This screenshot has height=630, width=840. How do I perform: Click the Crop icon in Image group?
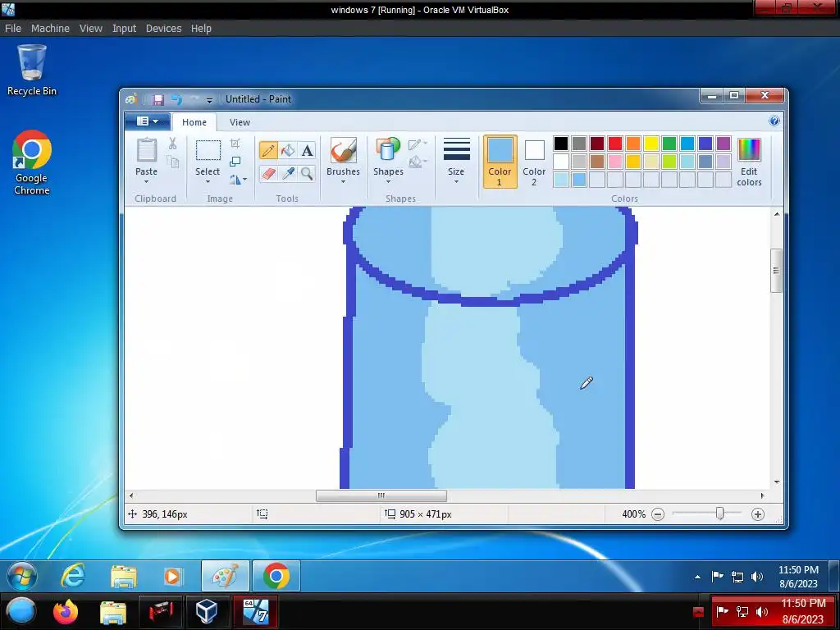click(235, 144)
